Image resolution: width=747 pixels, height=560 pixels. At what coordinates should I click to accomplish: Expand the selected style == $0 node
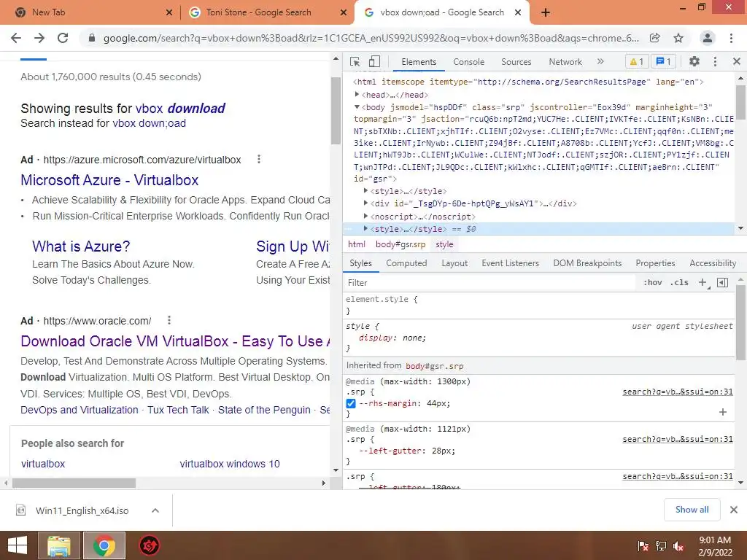pos(365,228)
